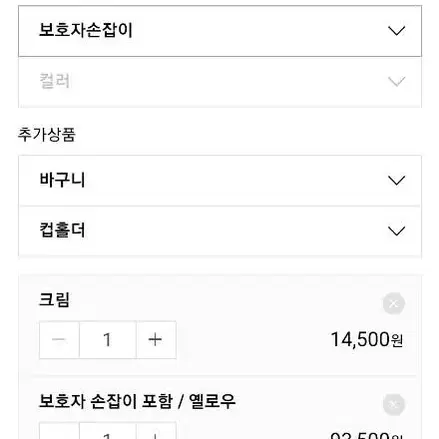The width and height of the screenshot is (439, 439).
Task: Increase 크림 quantity with plus button
Action: pyautogui.click(x=156, y=340)
